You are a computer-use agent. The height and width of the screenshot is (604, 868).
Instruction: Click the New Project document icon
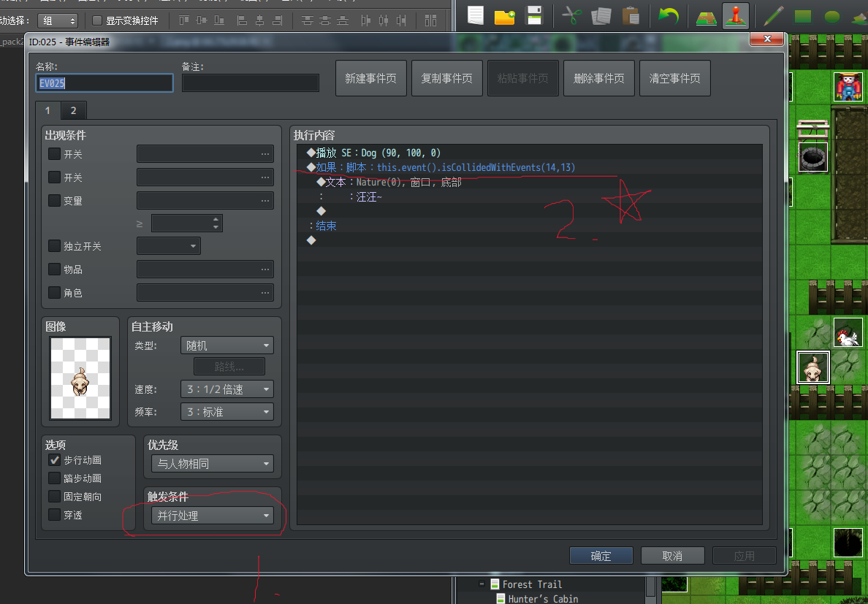tap(476, 15)
